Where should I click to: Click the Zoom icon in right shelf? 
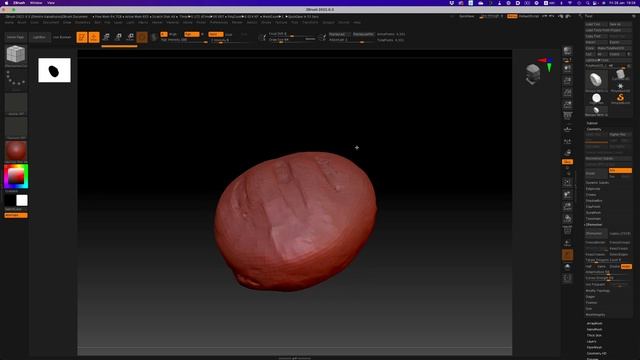(567, 81)
